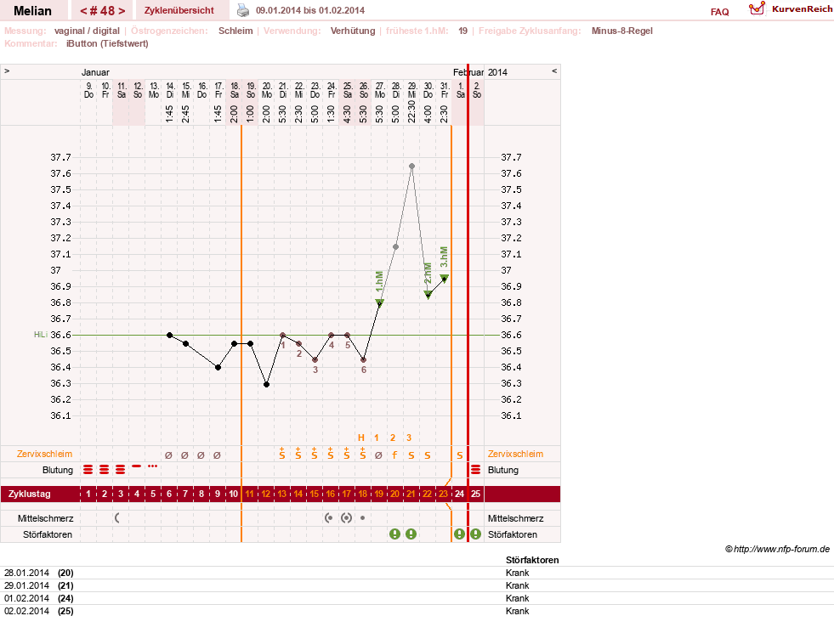Click the Mittelschmerz dot on cycle day 18
834x644 pixels.
click(363, 517)
